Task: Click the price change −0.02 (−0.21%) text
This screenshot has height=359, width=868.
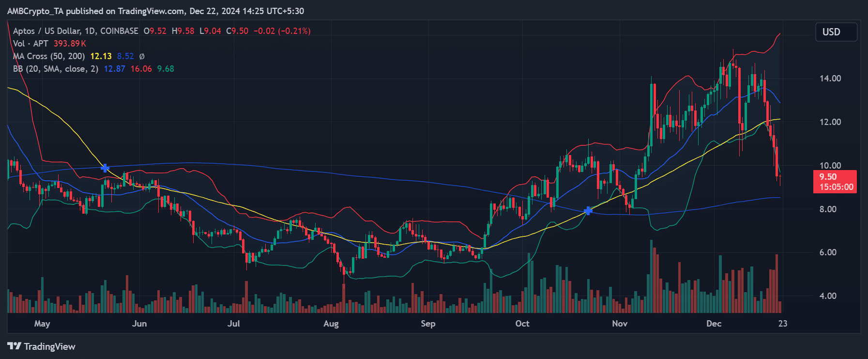Action: pyautogui.click(x=282, y=31)
